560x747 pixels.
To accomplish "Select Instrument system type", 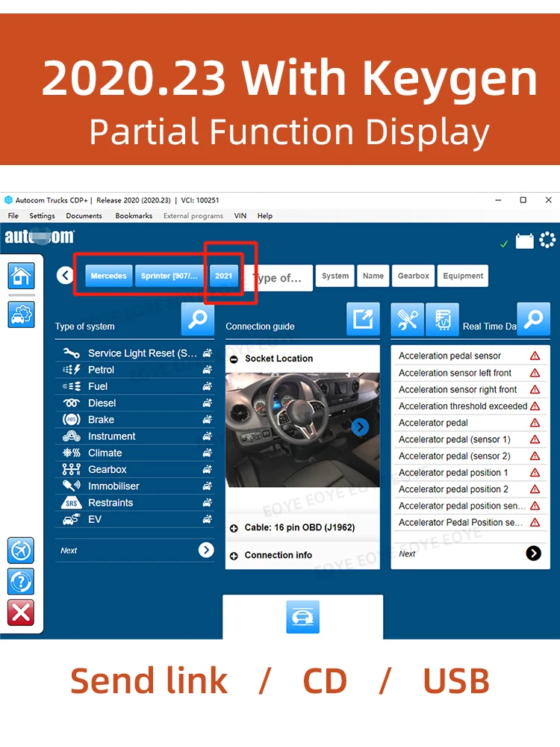I will [134, 436].
